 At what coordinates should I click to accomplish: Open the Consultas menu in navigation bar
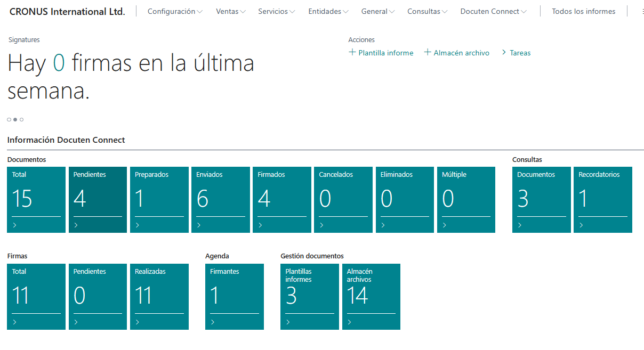click(x=427, y=11)
